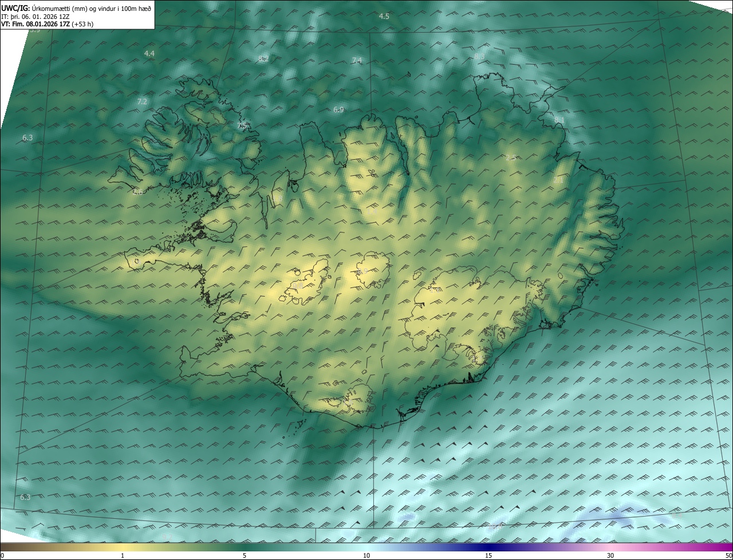The height and width of the screenshot is (560, 733).
Task: Click the 8.3 value label north of Melrakkaslétta
Action: click(x=479, y=56)
